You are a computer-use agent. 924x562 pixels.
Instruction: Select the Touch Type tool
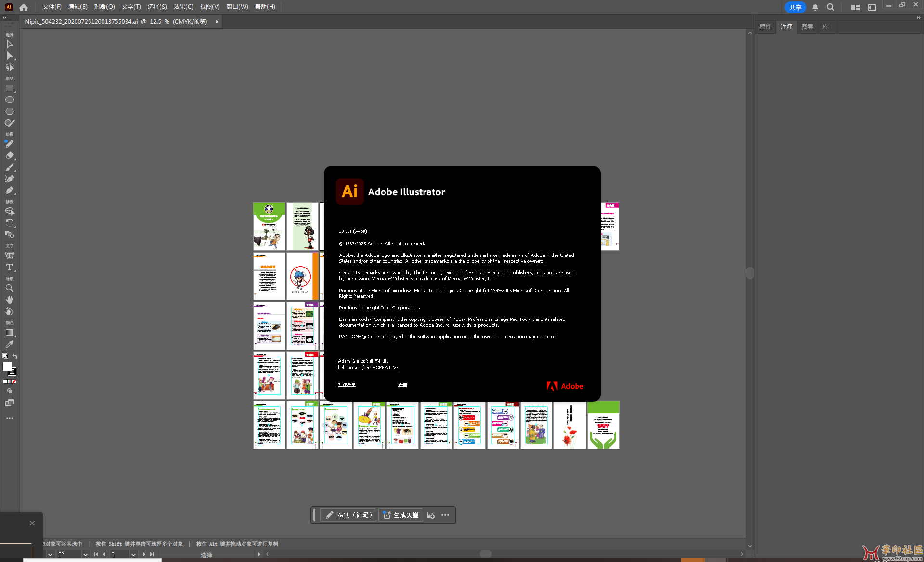[x=10, y=255]
